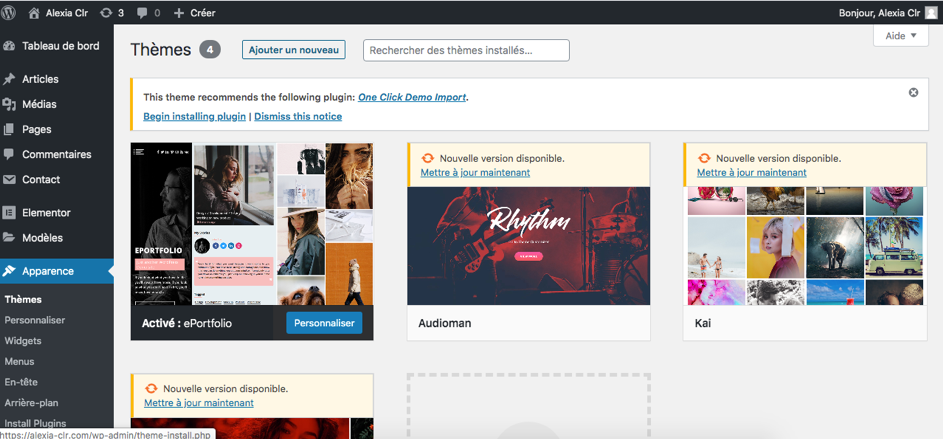The image size is (943, 439).
Task: Open the ePortfolio theme screenshot
Action: [x=252, y=224]
